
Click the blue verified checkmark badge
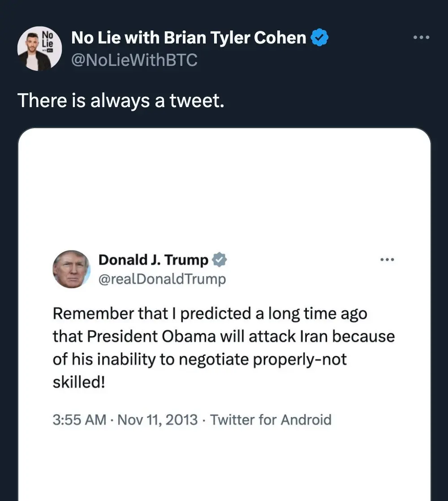point(320,39)
